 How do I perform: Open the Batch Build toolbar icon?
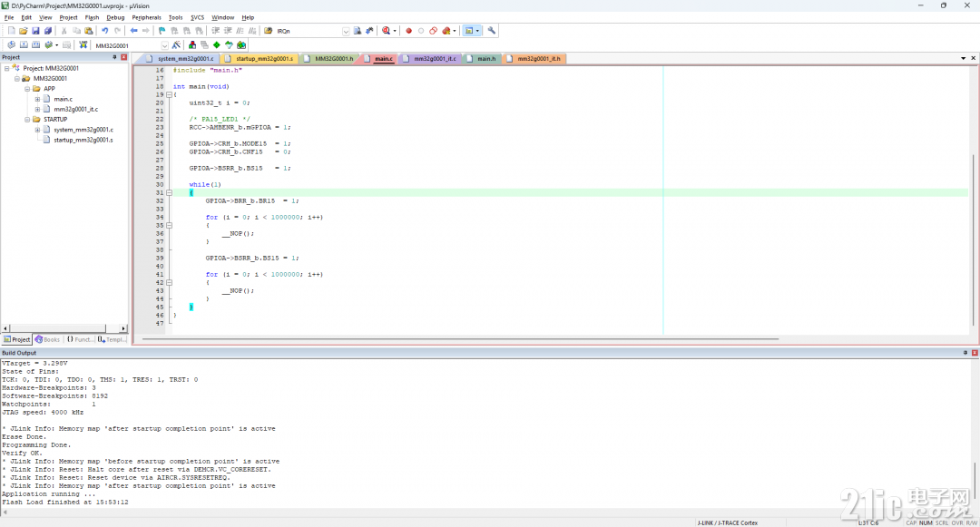(48, 45)
